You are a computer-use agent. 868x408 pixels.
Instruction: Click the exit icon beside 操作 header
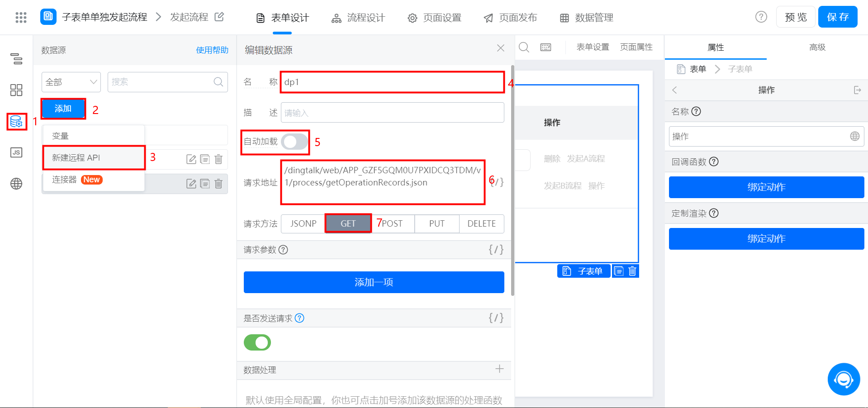click(857, 90)
